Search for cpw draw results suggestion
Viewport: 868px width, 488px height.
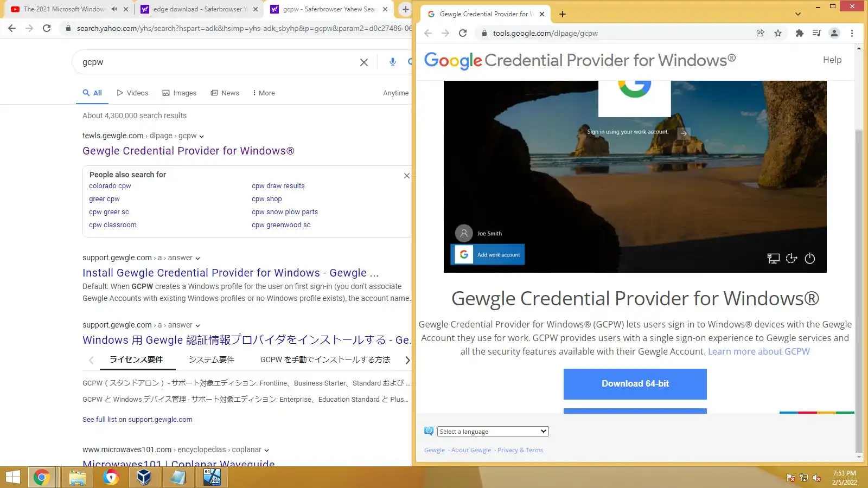(278, 186)
